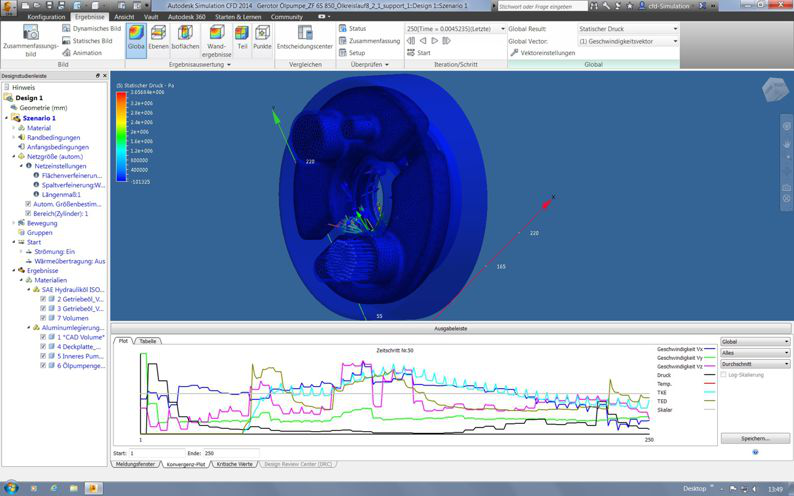This screenshot has height=496, width=794.
Task: Open the Entscheidungscenter
Action: (x=305, y=38)
